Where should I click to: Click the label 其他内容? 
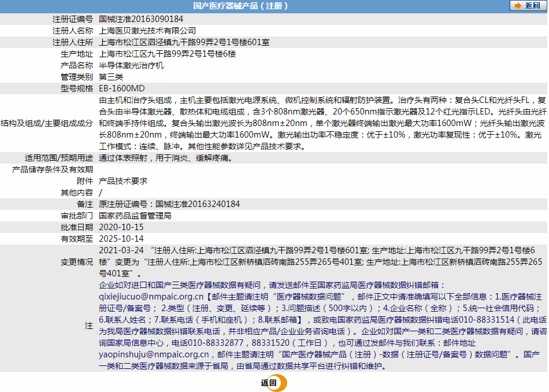click(x=77, y=193)
